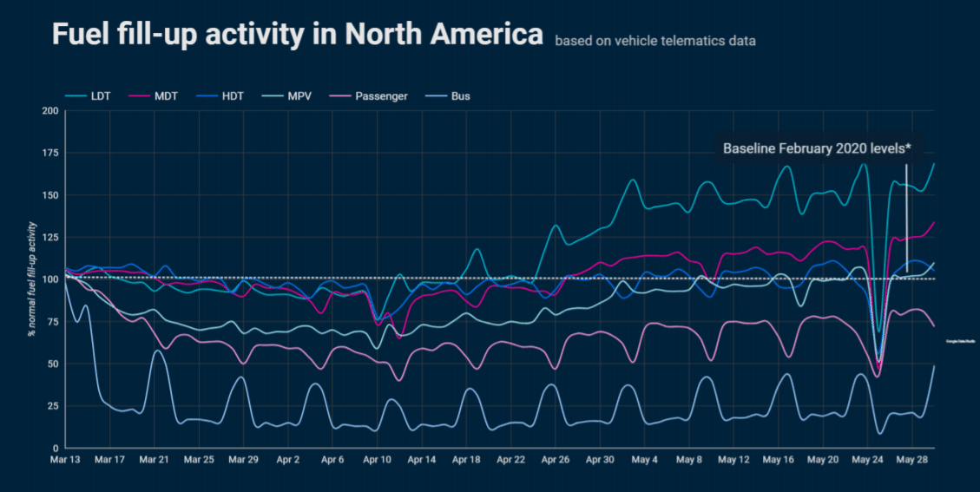Click the MPV legend line swatch
The image size is (980, 492).
[271, 96]
